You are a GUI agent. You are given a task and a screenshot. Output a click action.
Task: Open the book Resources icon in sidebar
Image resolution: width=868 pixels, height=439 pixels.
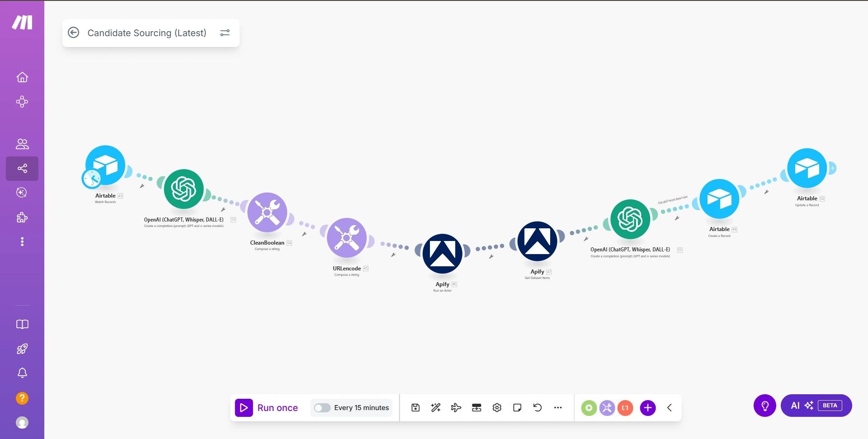click(22, 325)
